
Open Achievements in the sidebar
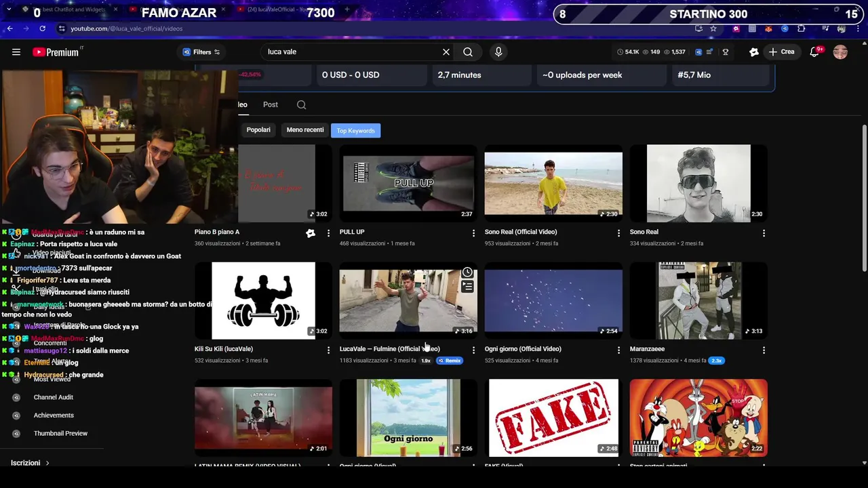[54, 415]
